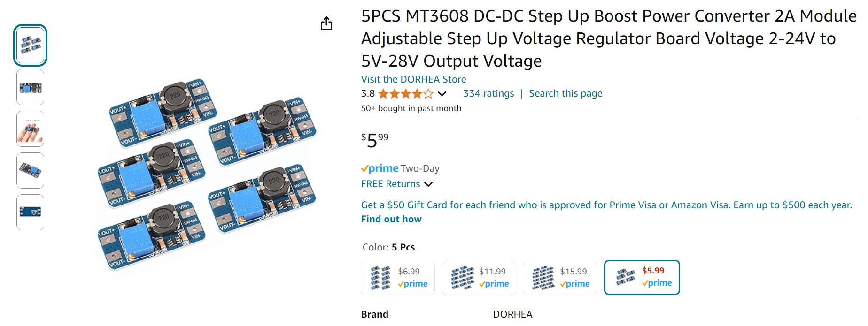The image size is (868, 326).
Task: Click the main product image of boost modules
Action: [x=207, y=174]
